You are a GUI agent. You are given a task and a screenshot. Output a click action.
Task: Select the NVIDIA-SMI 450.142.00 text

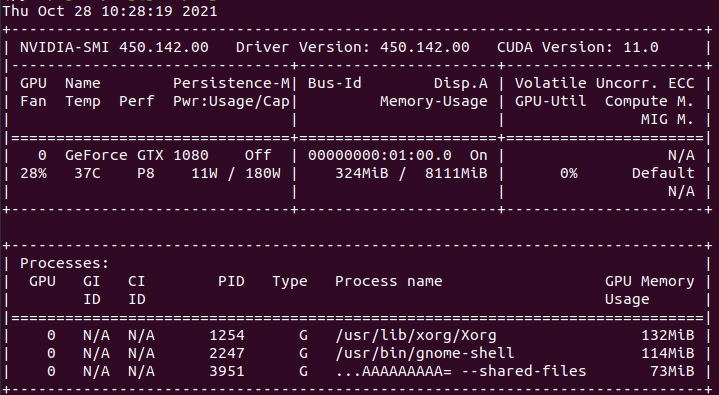[114, 47]
